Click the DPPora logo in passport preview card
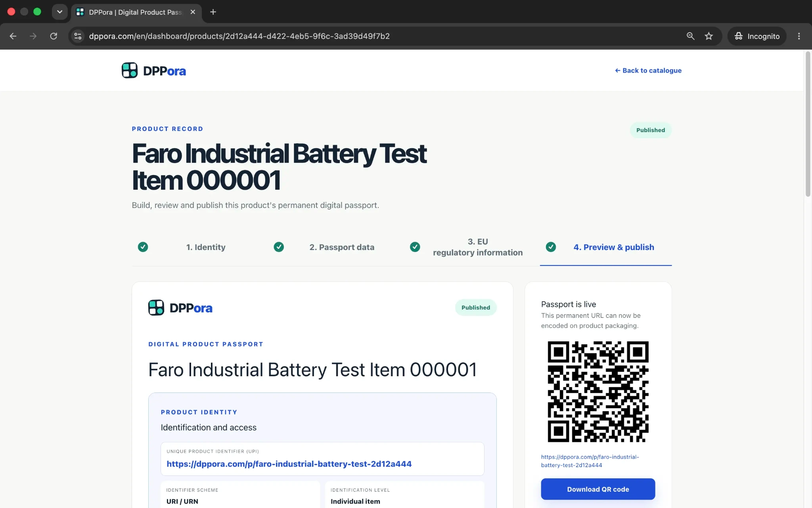Screen dimensions: 812x508 click(180, 308)
